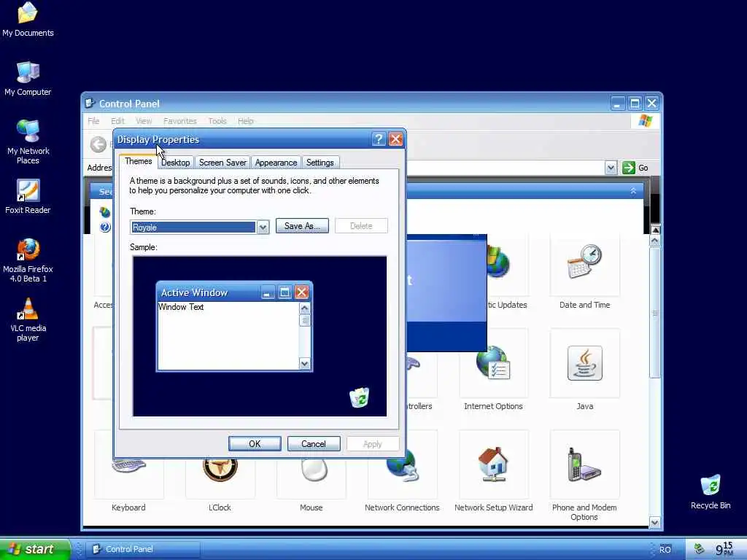Open My Computer desktop icon
Image resolution: width=747 pixels, height=560 pixels.
28,79
